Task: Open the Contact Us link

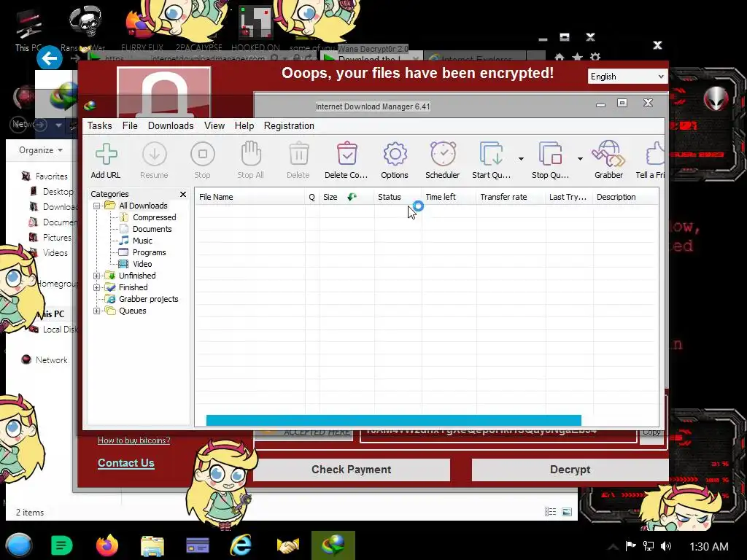Action: pos(125,463)
